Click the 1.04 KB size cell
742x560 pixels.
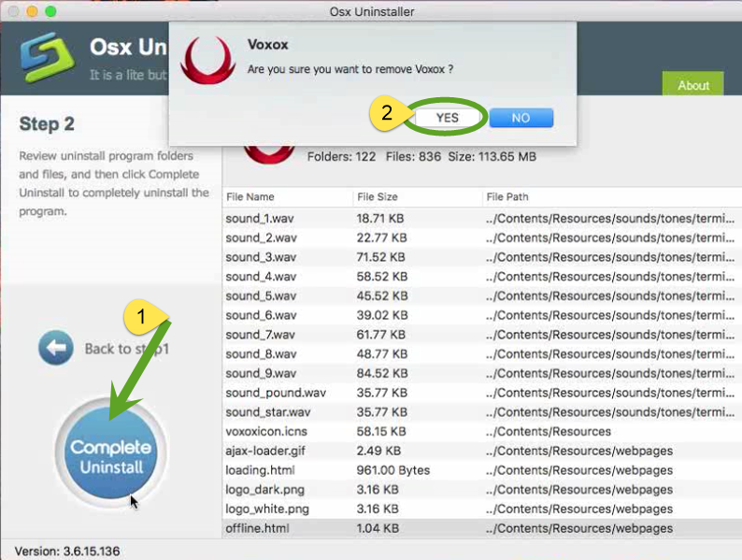[x=378, y=529]
